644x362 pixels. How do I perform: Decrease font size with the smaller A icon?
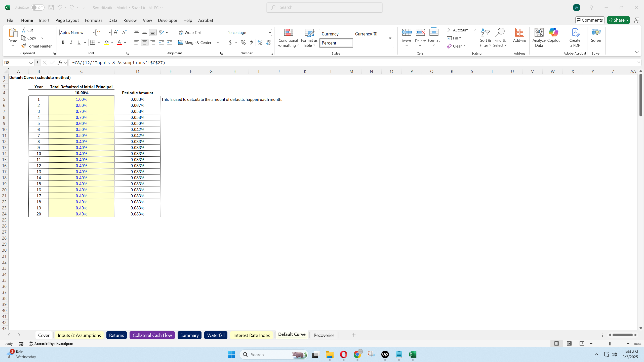[x=124, y=32]
